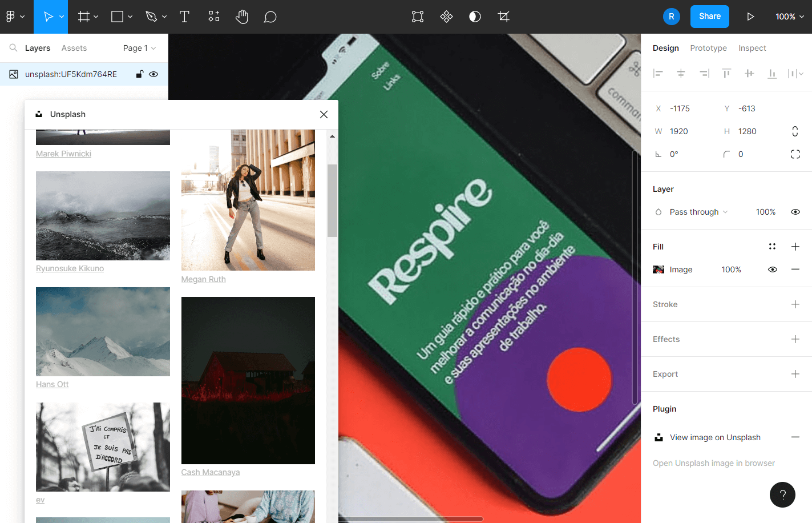Click the Edit object icon
The image size is (812, 523).
(x=418, y=17)
